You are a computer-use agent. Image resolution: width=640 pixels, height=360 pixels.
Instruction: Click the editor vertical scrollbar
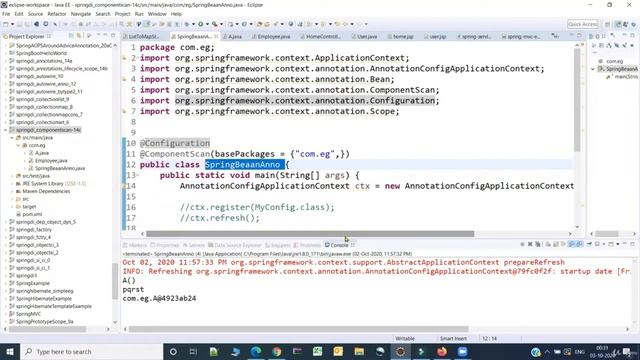coord(577,100)
